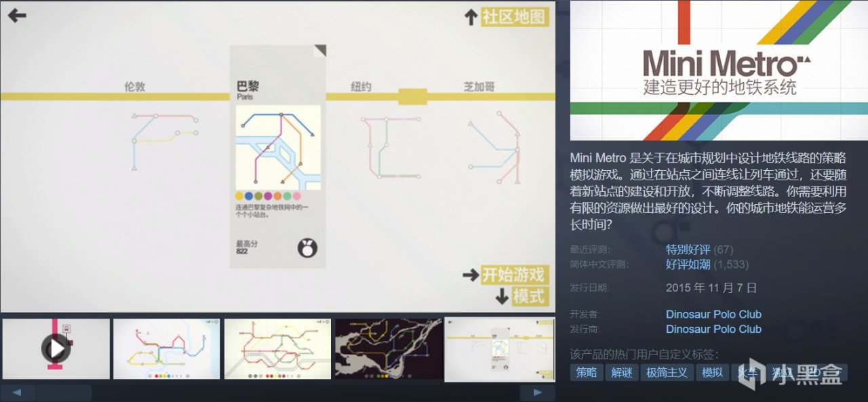Click the thumbnail strip scrollbar handle
The width and height of the screenshot is (868, 402).
coord(64,393)
